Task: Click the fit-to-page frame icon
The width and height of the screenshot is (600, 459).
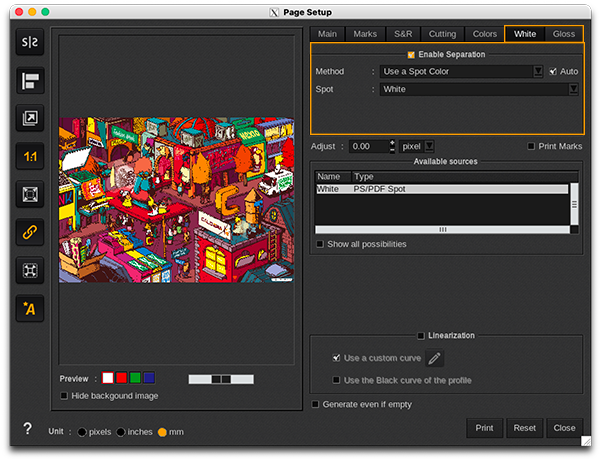Action: click(30, 194)
